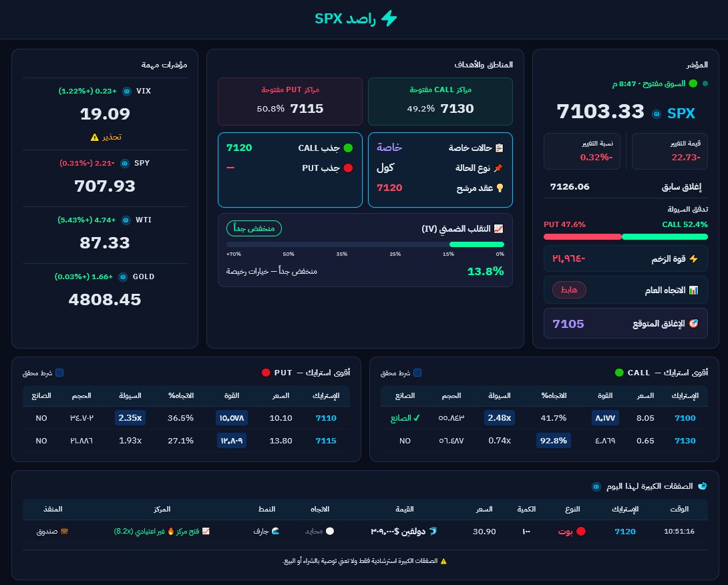Click the lightning bolt logo in header
Screen dimensions: 728x585
coord(389,19)
